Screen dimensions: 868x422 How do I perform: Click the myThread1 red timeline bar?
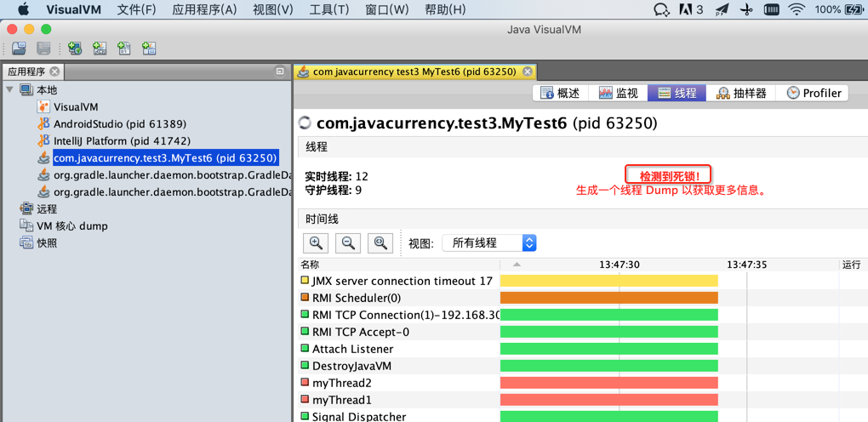609,400
